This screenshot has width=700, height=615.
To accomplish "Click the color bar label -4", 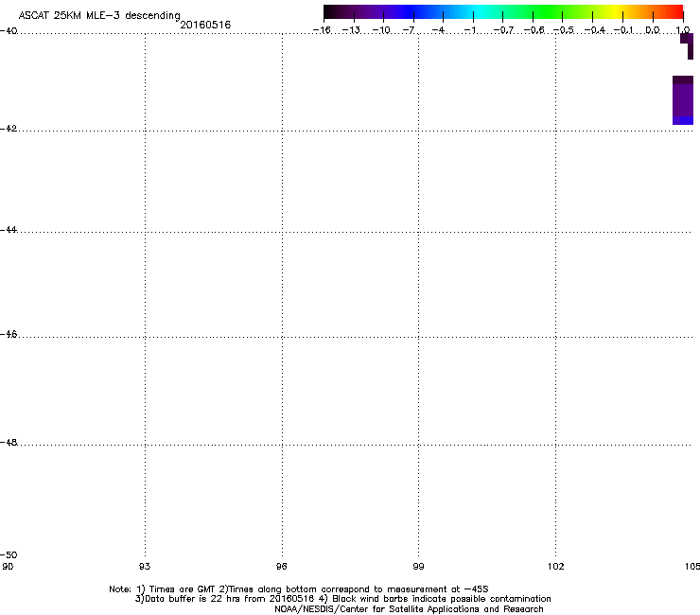I will pyautogui.click(x=438, y=30).
